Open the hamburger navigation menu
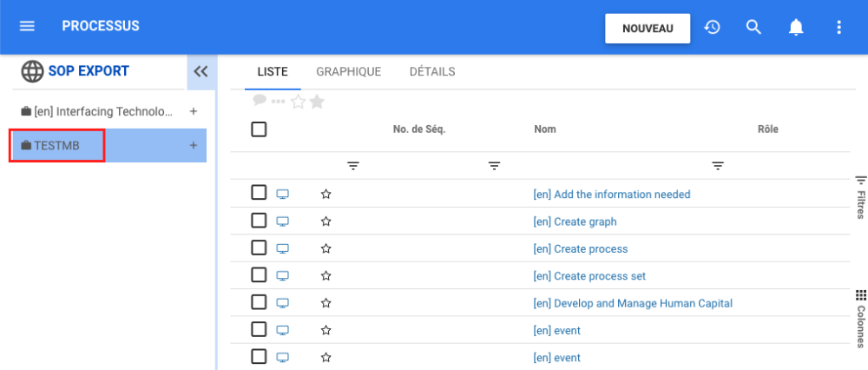Viewport: 868px width, 370px height. pos(27,27)
